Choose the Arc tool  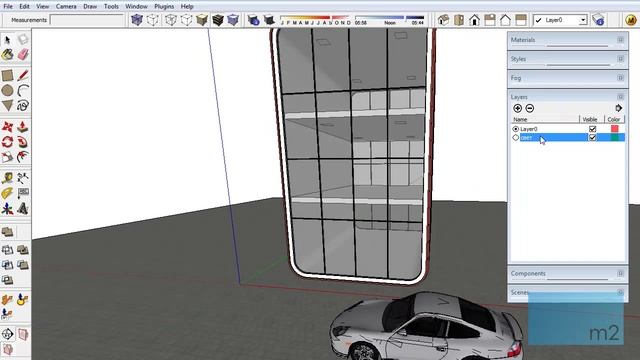[23, 90]
